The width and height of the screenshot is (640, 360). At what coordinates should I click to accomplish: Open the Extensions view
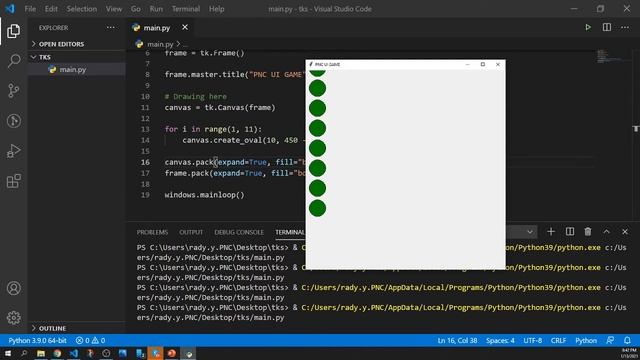tap(13, 181)
